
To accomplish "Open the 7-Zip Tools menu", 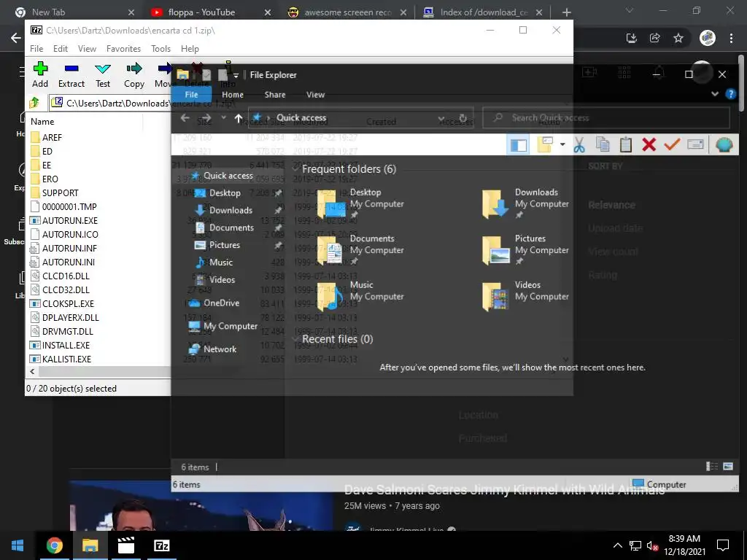I will pyautogui.click(x=160, y=49).
